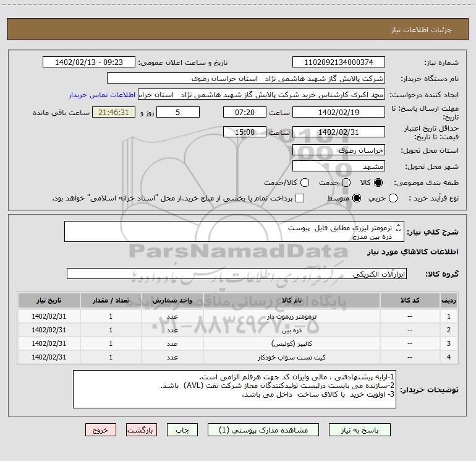Click the response deadline date 1402/02/19 field

coord(339,112)
